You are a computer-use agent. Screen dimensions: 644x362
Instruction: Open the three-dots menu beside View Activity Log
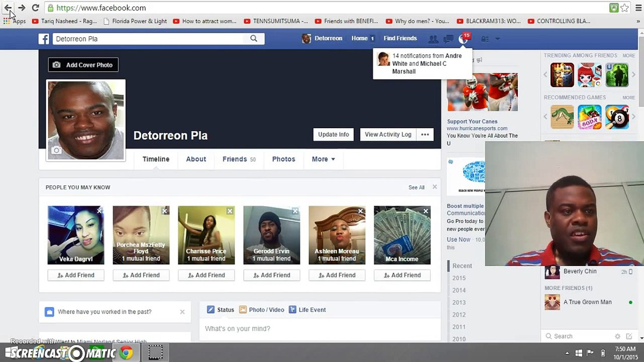[x=425, y=135]
